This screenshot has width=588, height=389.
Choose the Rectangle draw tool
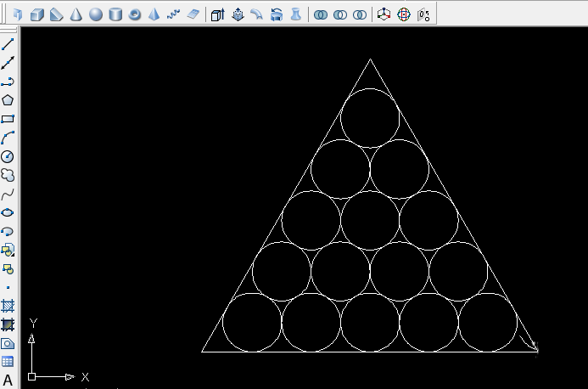(8, 119)
